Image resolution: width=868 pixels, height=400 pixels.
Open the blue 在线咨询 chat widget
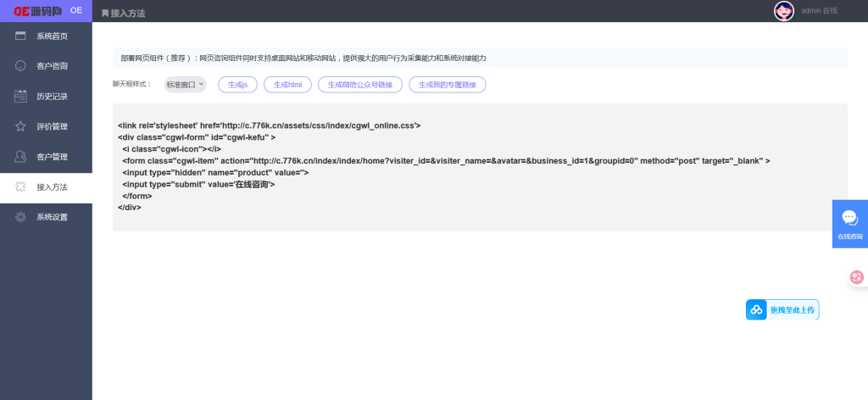point(849,223)
